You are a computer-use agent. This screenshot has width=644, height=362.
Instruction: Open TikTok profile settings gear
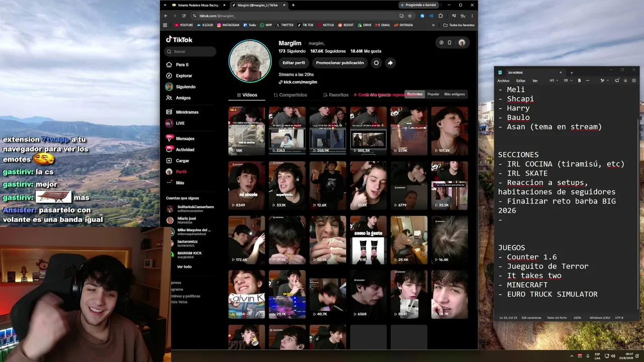click(376, 63)
